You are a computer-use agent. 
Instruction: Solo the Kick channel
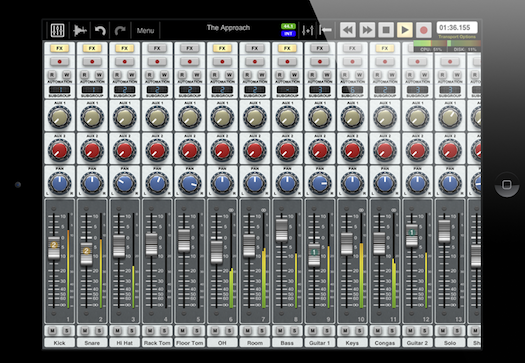point(67,331)
